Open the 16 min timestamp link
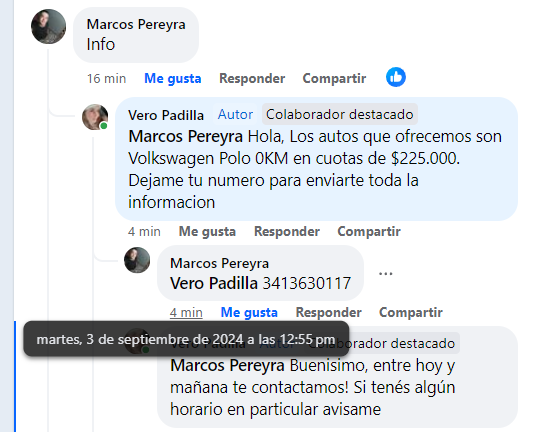 click(x=106, y=78)
